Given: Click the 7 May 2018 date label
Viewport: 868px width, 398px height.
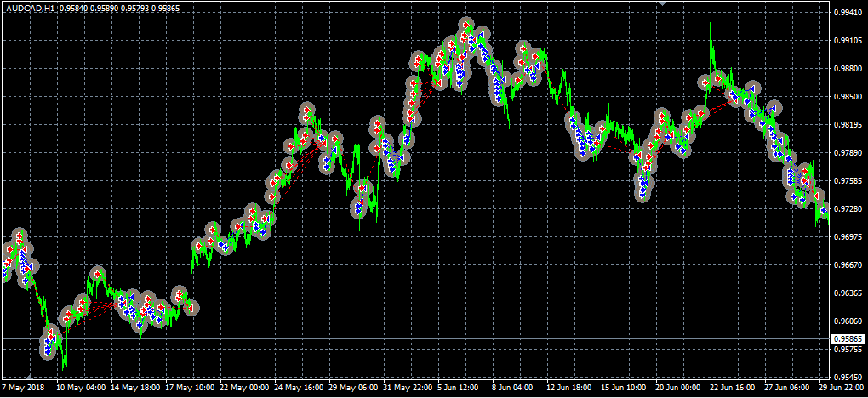Looking at the screenshot, I should [21, 388].
